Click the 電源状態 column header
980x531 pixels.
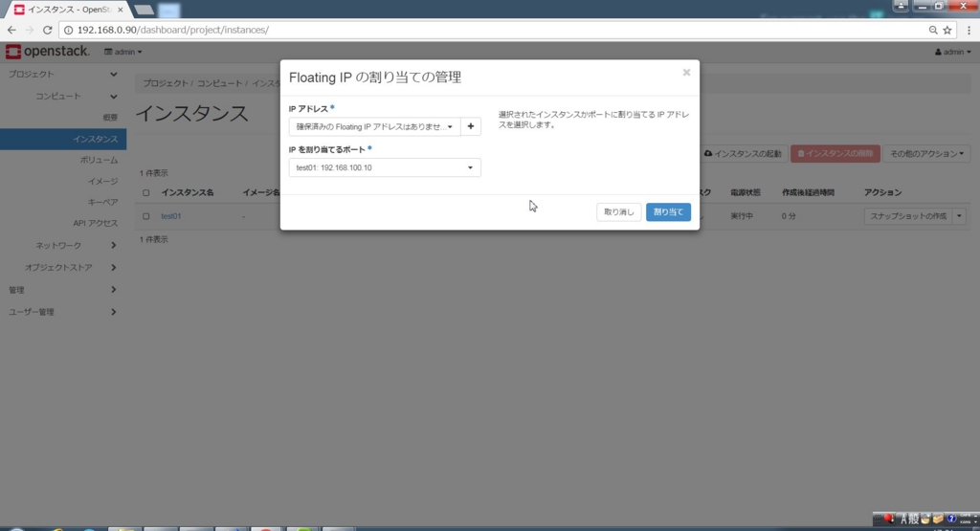pyautogui.click(x=745, y=192)
